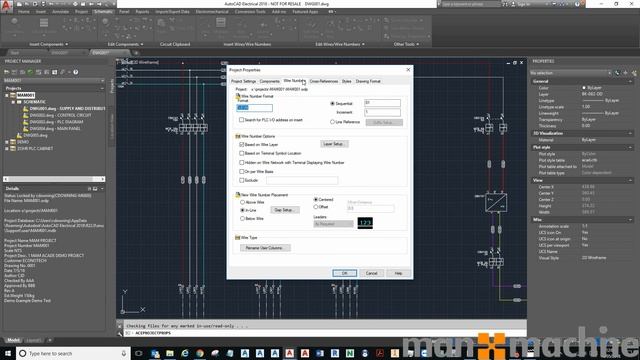Click the Windows Start button
This screenshot has height=360, width=640.
coord(7,353)
